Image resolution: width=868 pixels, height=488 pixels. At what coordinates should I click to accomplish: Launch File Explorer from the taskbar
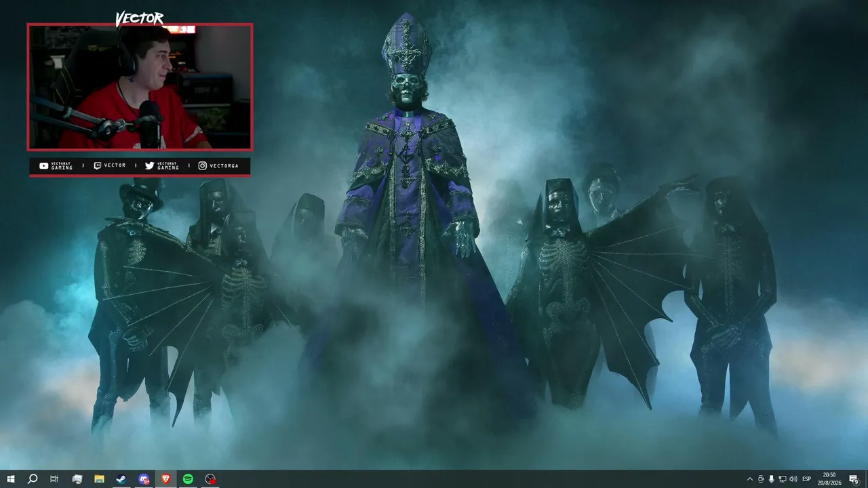[99, 479]
